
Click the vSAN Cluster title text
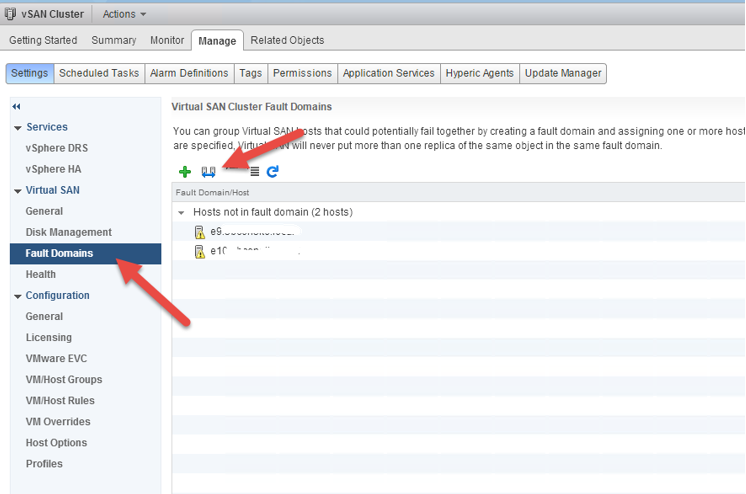click(52, 14)
